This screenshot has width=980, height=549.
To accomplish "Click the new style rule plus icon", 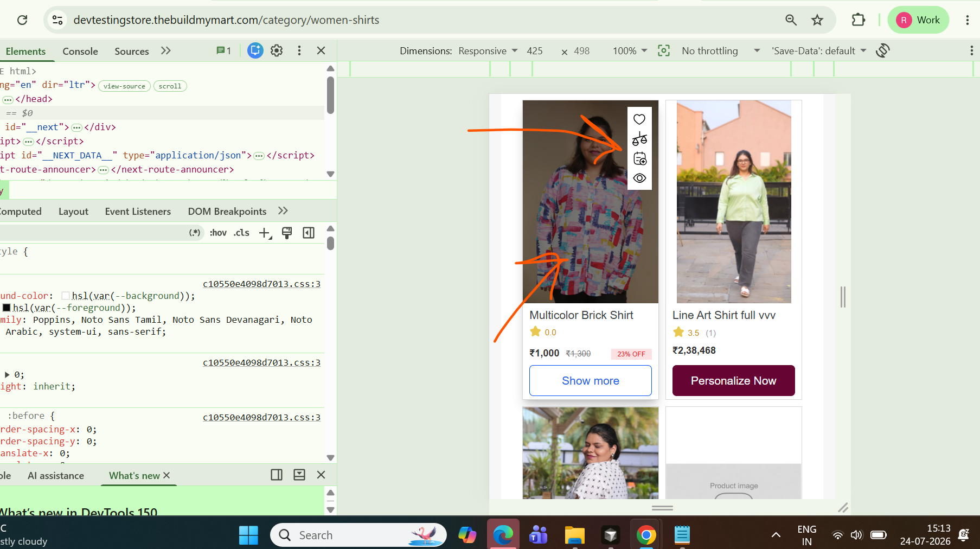I will point(265,233).
